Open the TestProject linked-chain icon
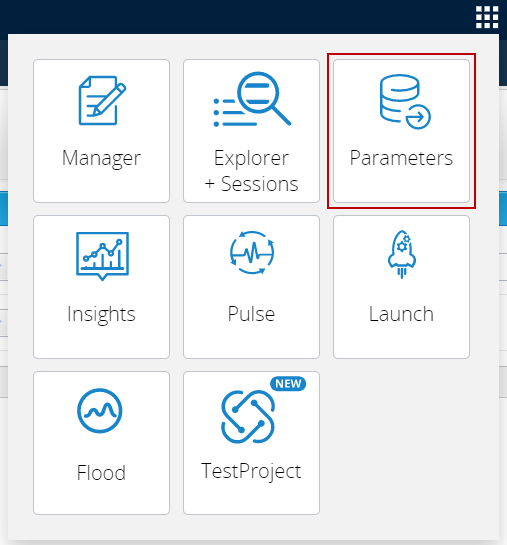 click(x=248, y=417)
